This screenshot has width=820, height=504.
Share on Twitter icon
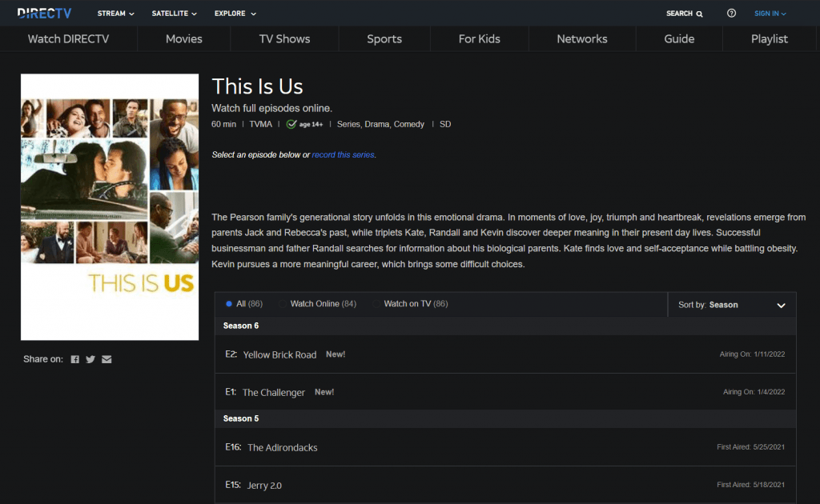point(90,359)
